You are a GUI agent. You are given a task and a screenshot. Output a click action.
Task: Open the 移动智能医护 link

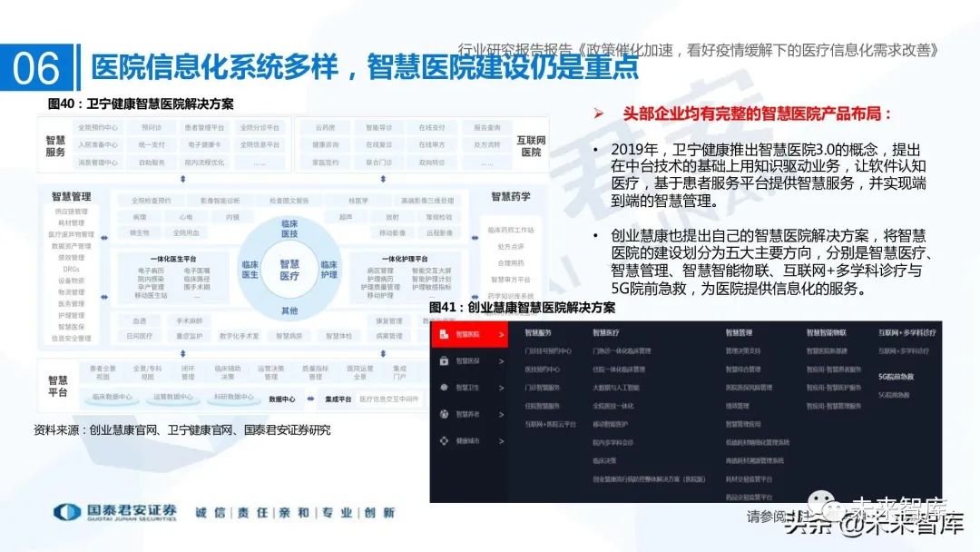610,424
